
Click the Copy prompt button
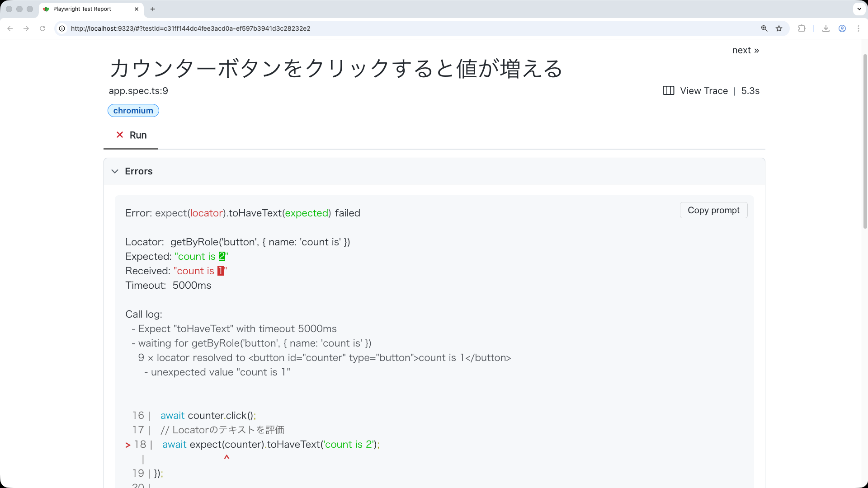[713, 210]
